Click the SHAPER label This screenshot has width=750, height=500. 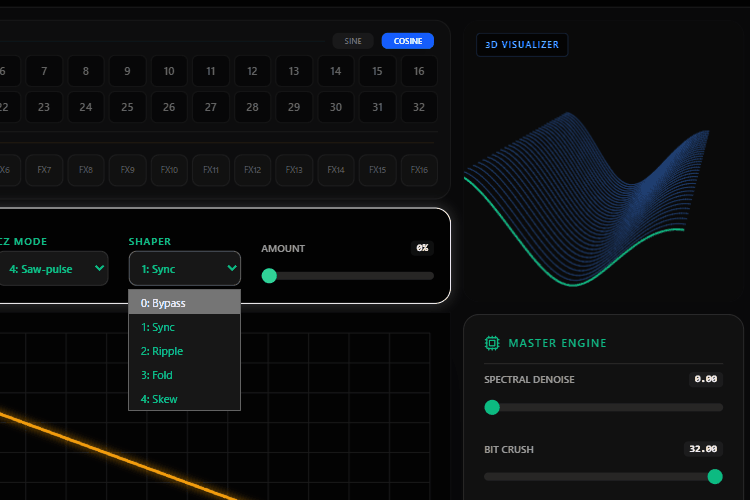pos(150,242)
